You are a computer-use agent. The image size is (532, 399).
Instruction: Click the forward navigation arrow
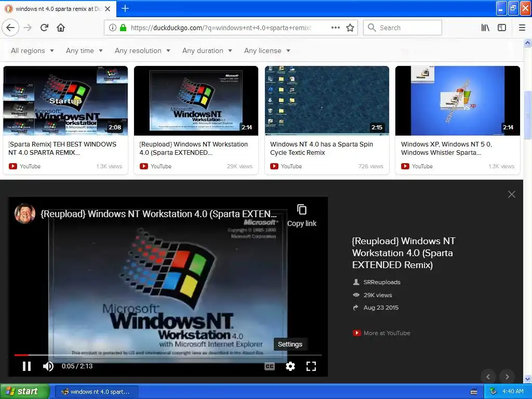pyautogui.click(x=28, y=28)
